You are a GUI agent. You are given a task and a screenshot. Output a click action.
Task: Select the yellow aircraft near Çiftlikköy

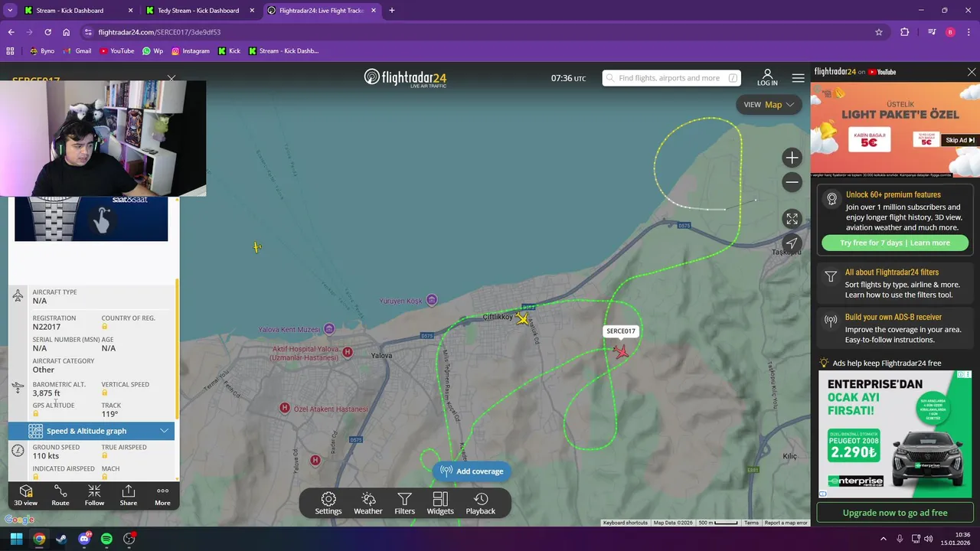point(523,318)
